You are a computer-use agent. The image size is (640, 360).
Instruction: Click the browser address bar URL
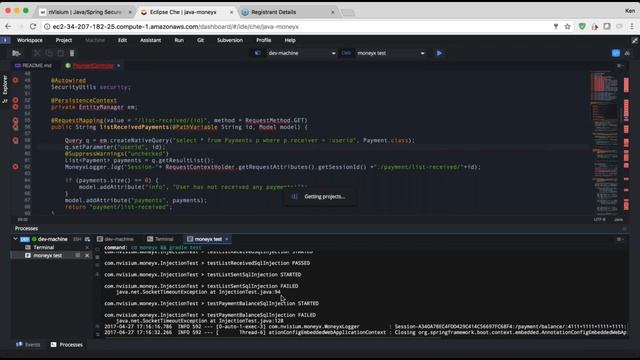coord(176,27)
